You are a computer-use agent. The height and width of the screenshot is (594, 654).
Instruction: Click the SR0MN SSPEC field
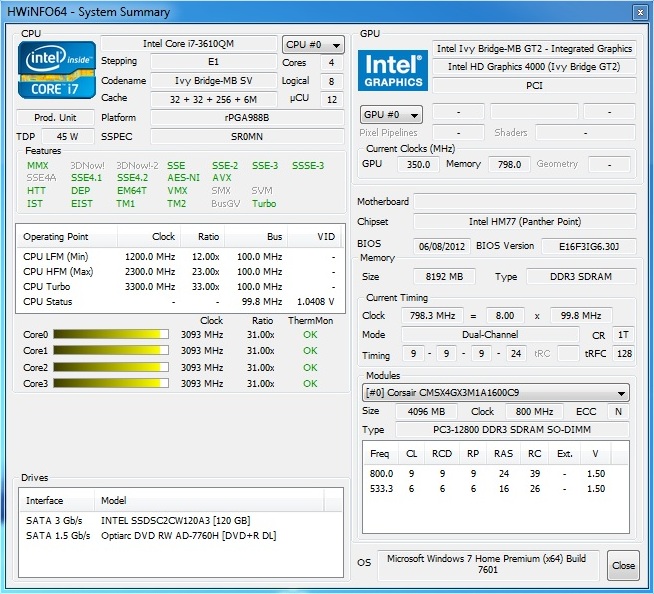[x=247, y=136]
